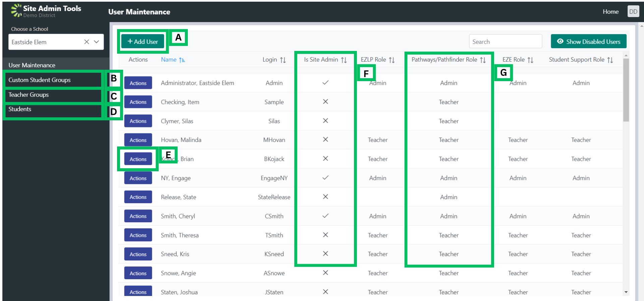
Task: Open Actions for Administrator, Eastside Elem
Action: [x=138, y=83]
